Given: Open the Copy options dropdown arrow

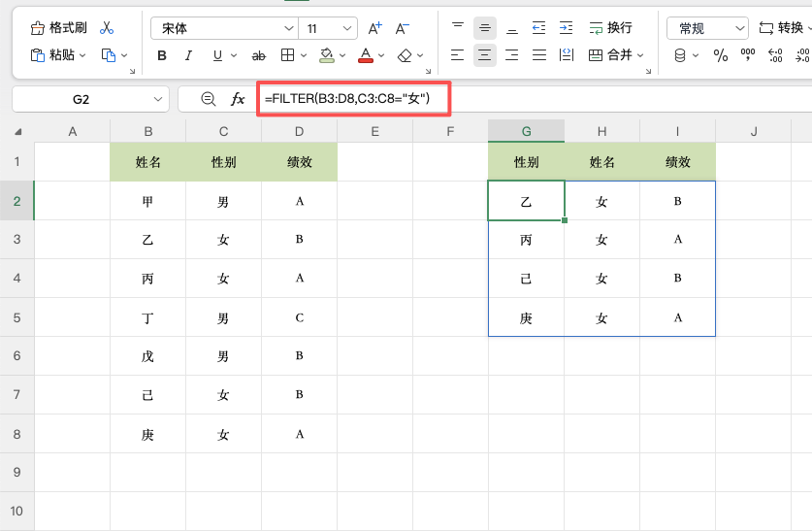Looking at the screenshot, I should coord(124,55).
